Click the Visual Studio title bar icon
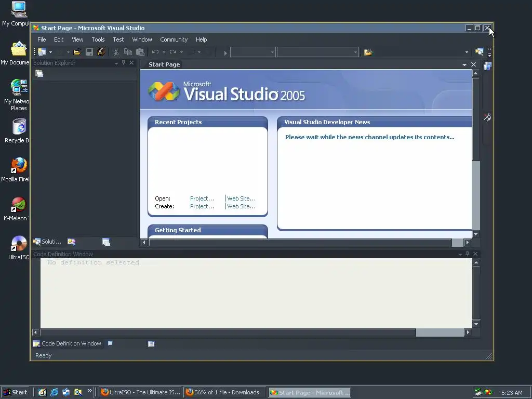532x399 pixels. pyautogui.click(x=36, y=28)
